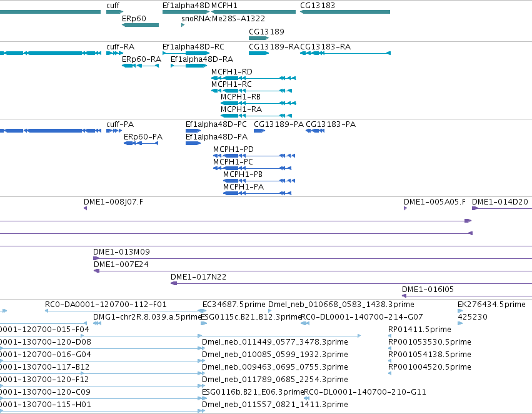Click the Dmel_neb_011789_0685_2254.3prime EST label
The width and height of the screenshot is (532, 414).
point(275,380)
